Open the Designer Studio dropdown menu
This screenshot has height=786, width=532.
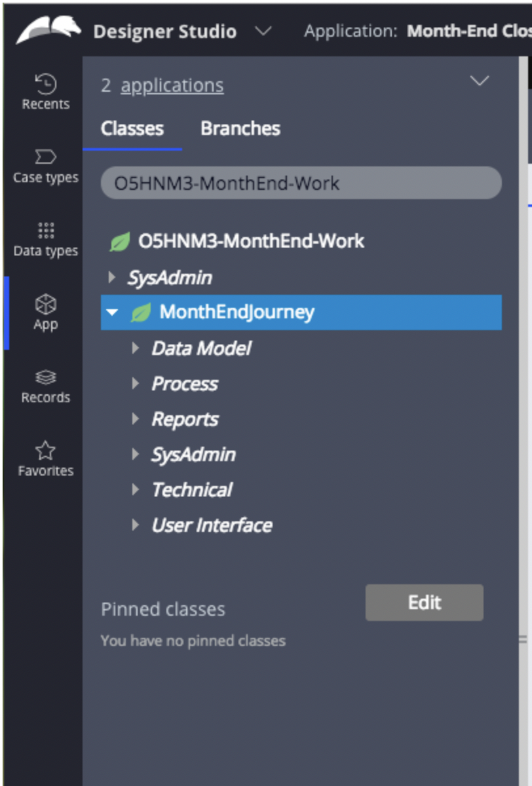pyautogui.click(x=262, y=31)
